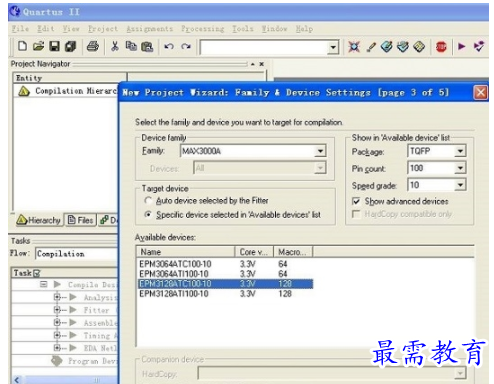The image size is (494, 384).
Task: Click the Save All toolbar icon
Action: coord(70,46)
